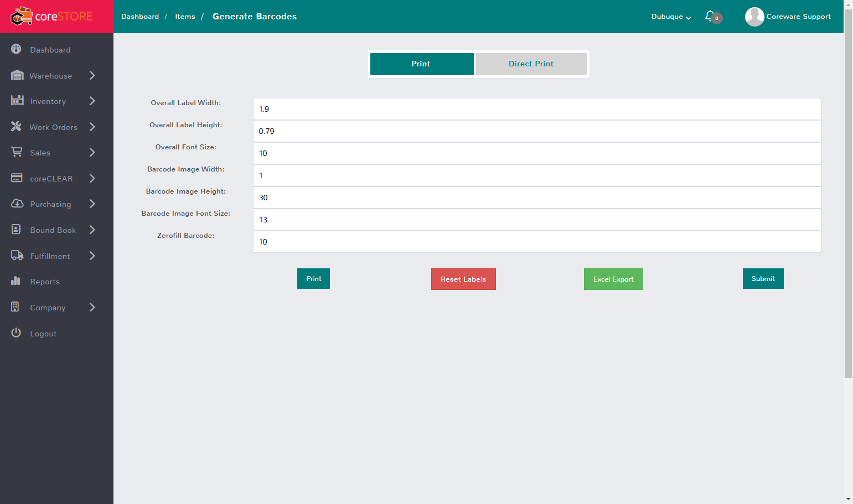Image resolution: width=853 pixels, height=504 pixels.
Task: Click the Sales shopping cart icon
Action: click(17, 152)
